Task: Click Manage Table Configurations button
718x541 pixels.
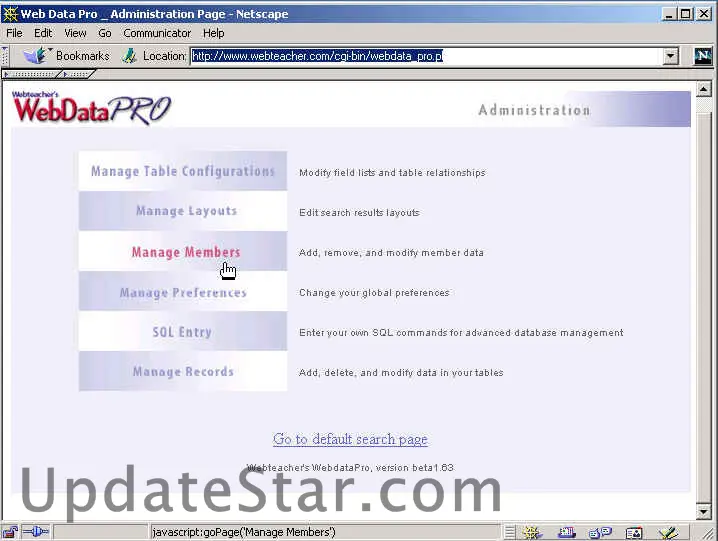Action: tap(183, 171)
